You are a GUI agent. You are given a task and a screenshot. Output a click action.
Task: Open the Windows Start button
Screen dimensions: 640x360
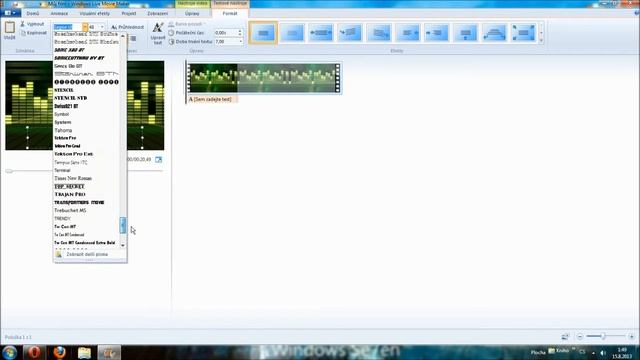pos(9,352)
